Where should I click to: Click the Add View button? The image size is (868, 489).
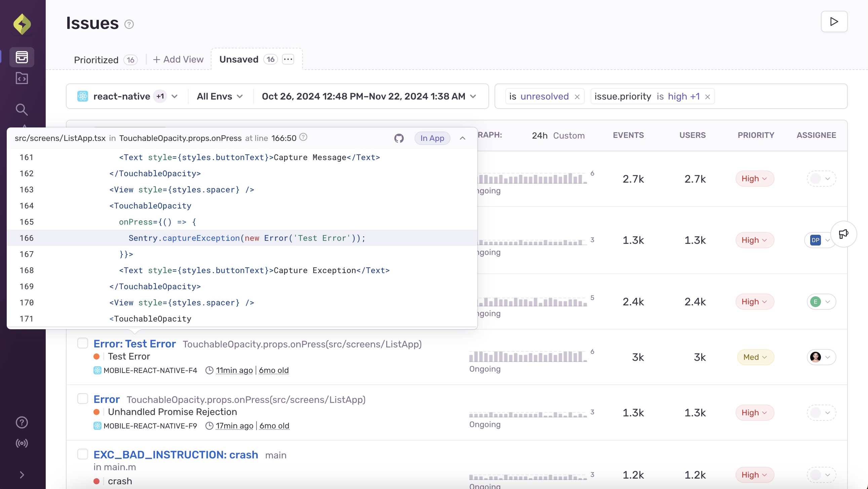tap(178, 59)
